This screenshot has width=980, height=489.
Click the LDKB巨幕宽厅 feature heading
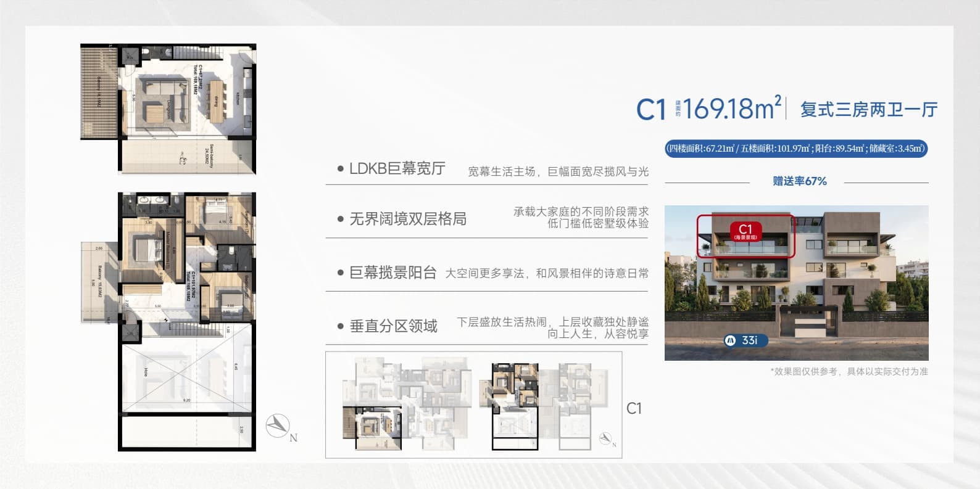pos(397,168)
